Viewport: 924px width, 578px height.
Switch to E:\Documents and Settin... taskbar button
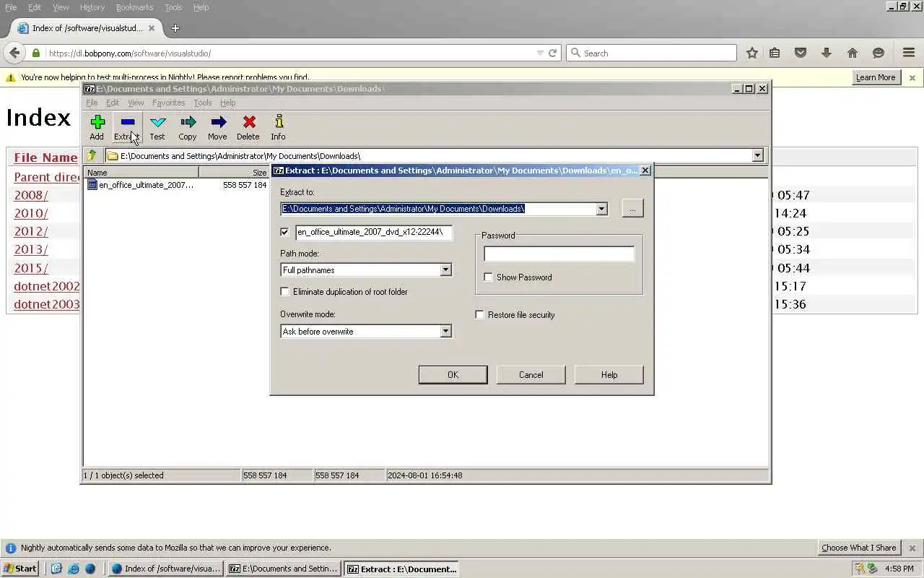pyautogui.click(x=283, y=569)
